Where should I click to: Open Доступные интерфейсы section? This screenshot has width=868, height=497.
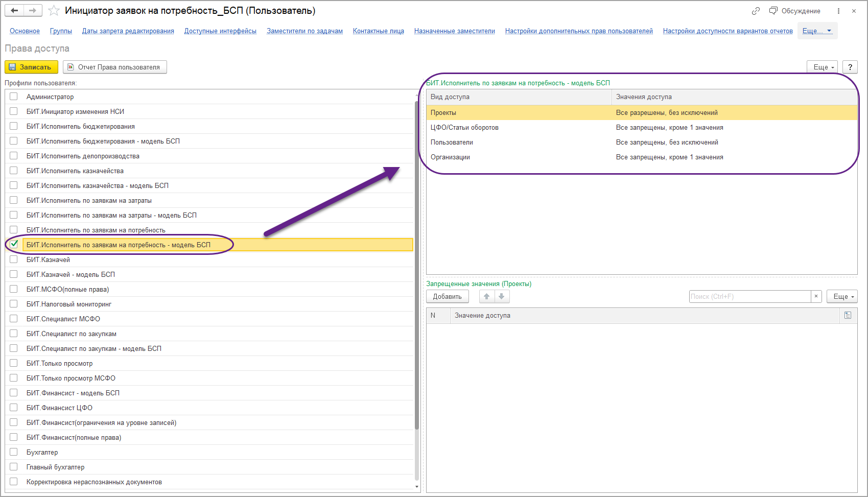pyautogui.click(x=220, y=31)
